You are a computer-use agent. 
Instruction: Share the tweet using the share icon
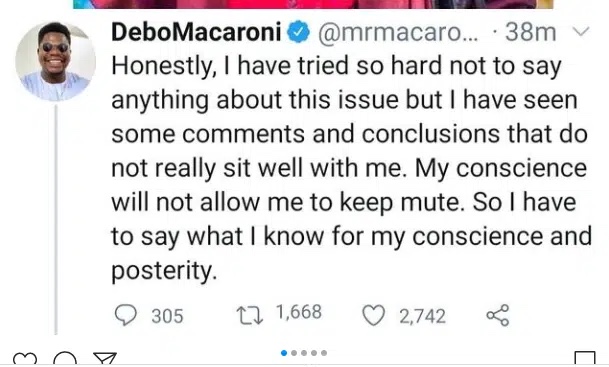[498, 315]
